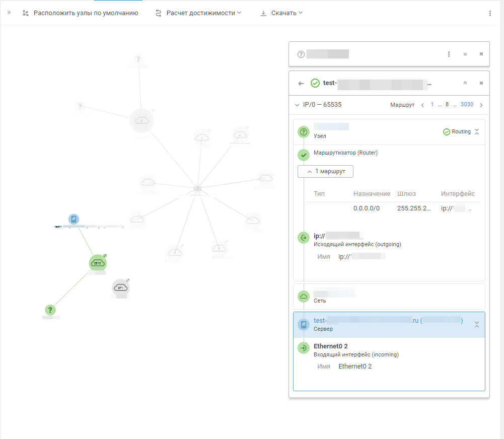This screenshot has width=504, height=439.
Task: Go to next route with right chevron
Action: coord(481,105)
